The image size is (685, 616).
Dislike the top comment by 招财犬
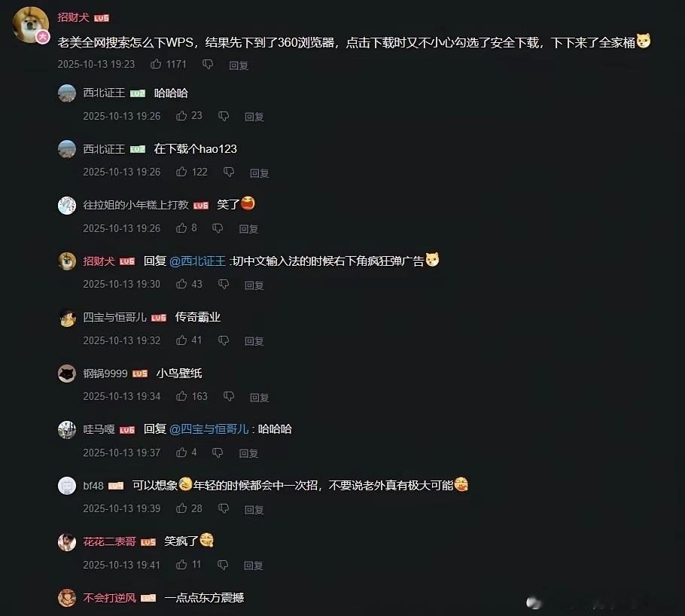tap(208, 65)
